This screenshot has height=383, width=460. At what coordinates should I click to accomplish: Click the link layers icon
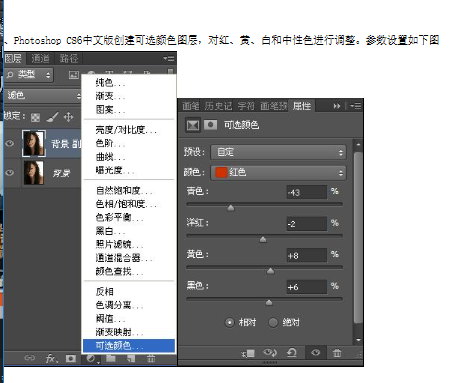[x=30, y=358]
